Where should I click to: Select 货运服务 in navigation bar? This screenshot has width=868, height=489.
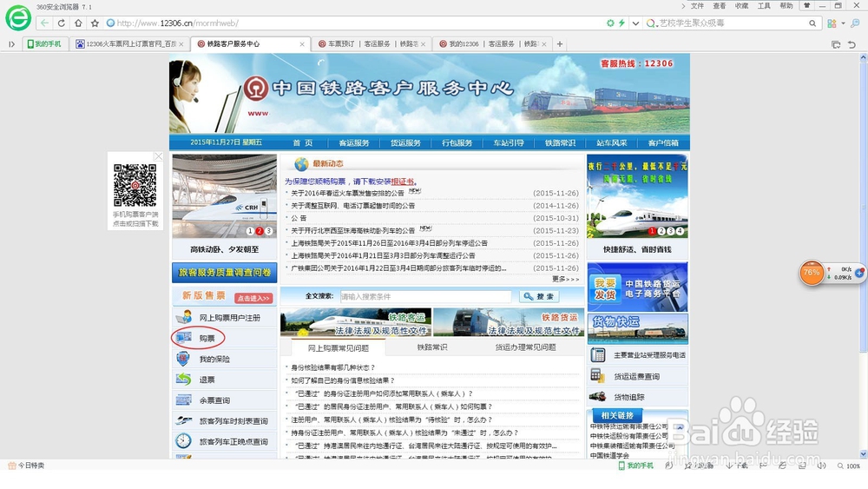pyautogui.click(x=405, y=143)
